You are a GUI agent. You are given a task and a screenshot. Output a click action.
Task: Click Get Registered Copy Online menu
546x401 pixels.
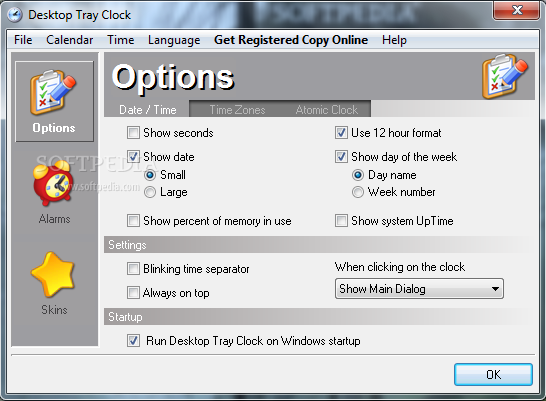291,40
